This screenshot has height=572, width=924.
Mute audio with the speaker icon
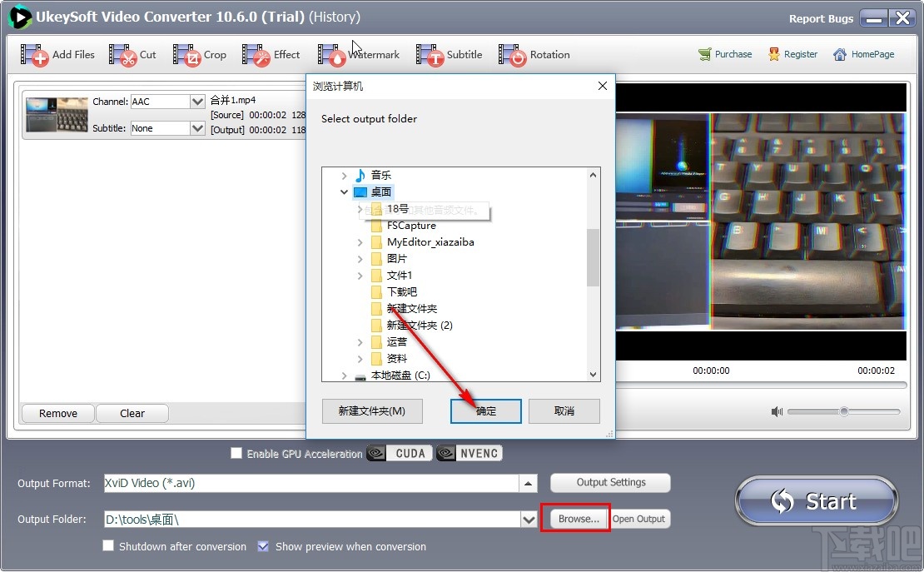pyautogui.click(x=777, y=411)
